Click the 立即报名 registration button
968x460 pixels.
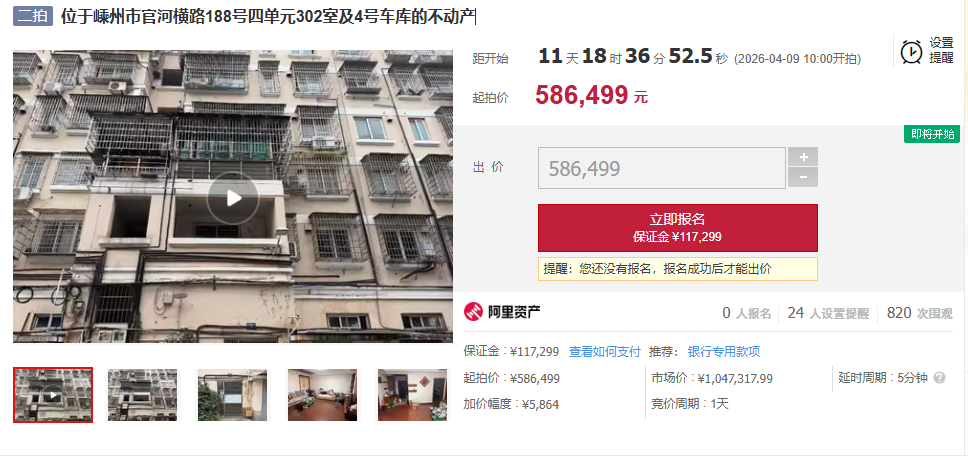click(677, 228)
